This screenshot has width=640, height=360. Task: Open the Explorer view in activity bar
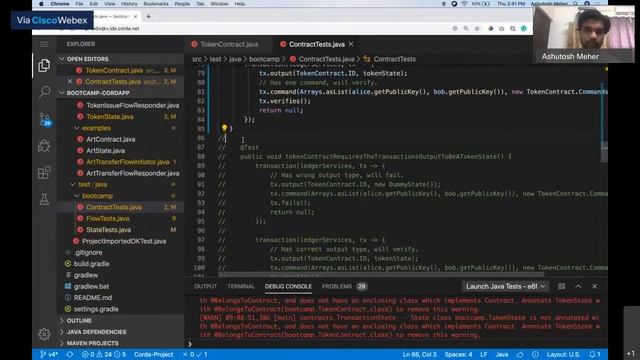(x=44, y=66)
